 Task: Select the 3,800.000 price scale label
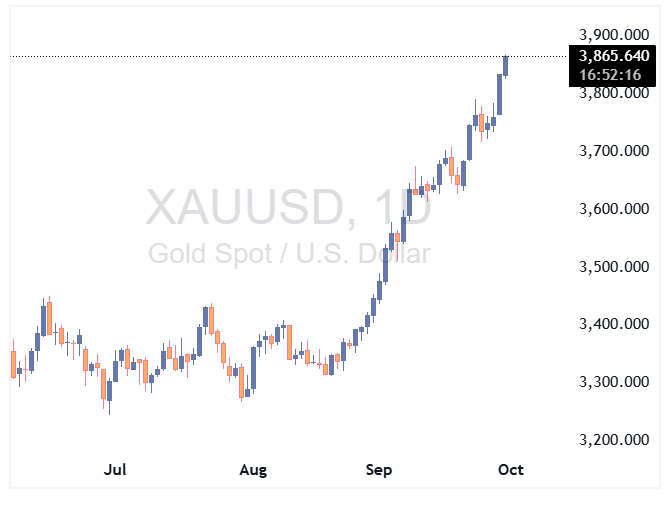pos(613,93)
